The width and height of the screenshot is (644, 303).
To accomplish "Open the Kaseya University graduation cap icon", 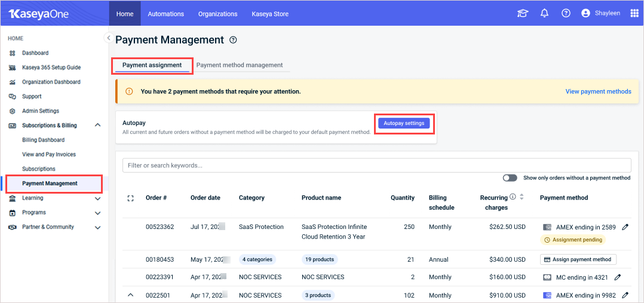I will [x=522, y=14].
